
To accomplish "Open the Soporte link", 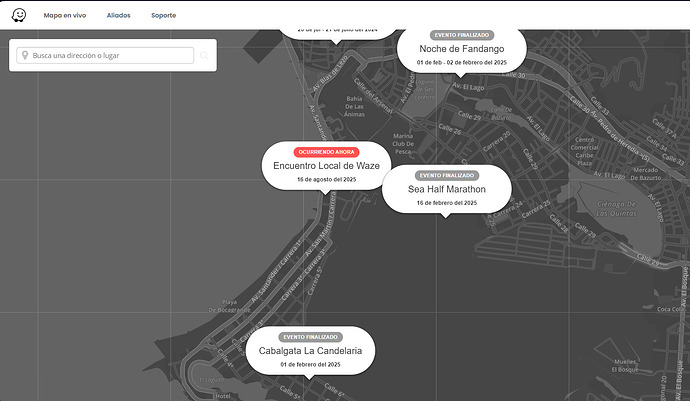I will [163, 16].
